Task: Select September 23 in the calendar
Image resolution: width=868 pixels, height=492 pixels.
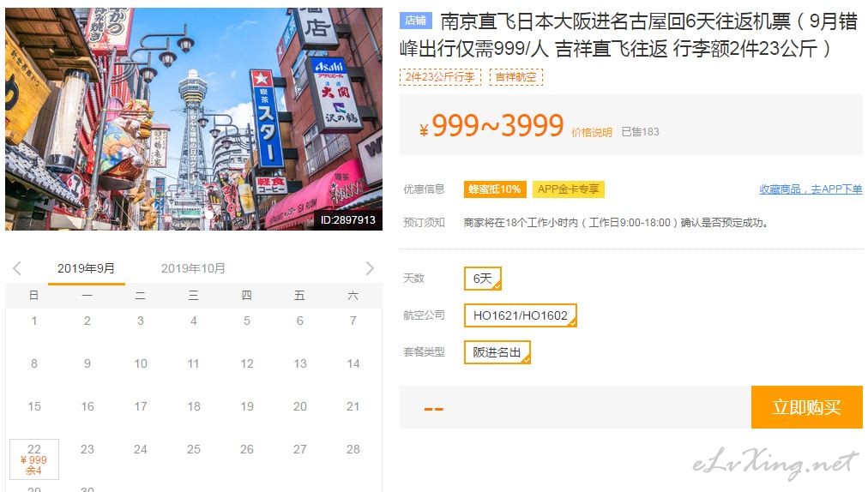Action: 87,449
